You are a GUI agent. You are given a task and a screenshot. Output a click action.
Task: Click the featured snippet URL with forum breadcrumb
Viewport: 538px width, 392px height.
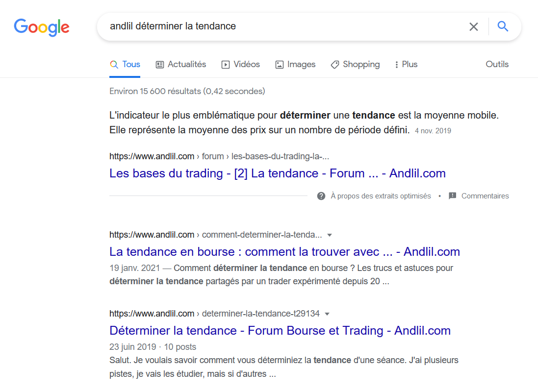pos(219,156)
